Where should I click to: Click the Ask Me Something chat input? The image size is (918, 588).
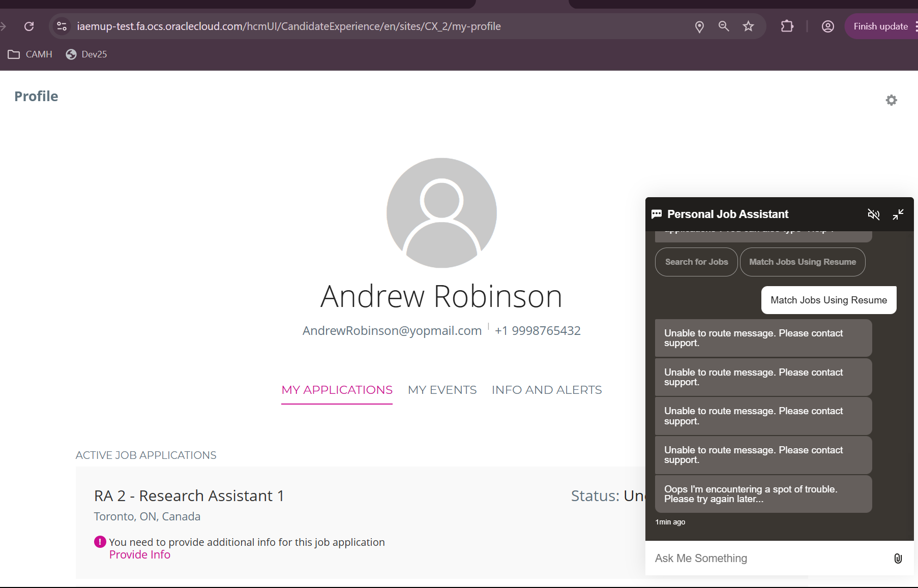coord(768,558)
